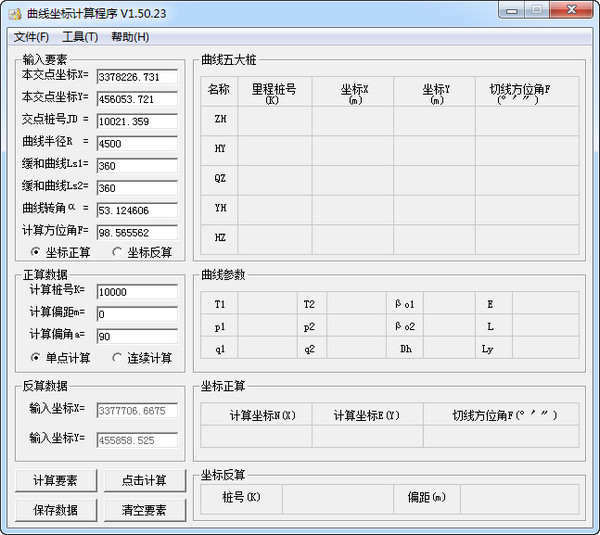Focus the 本交点坐标X input field
The height and width of the screenshot is (535, 600).
136,76
